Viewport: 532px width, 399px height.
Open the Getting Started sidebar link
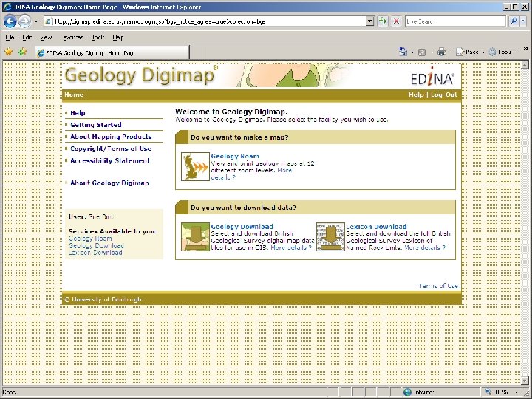pyautogui.click(x=95, y=125)
